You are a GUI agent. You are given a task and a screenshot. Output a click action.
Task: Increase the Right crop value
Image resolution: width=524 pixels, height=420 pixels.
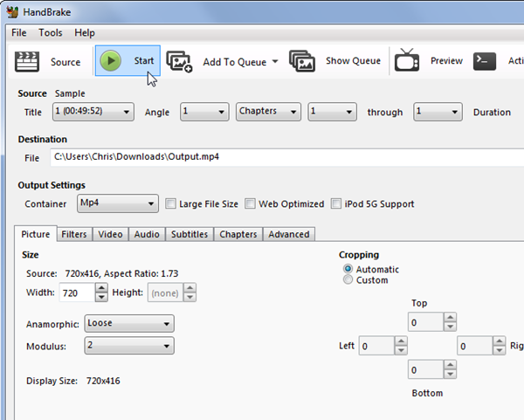500,341
